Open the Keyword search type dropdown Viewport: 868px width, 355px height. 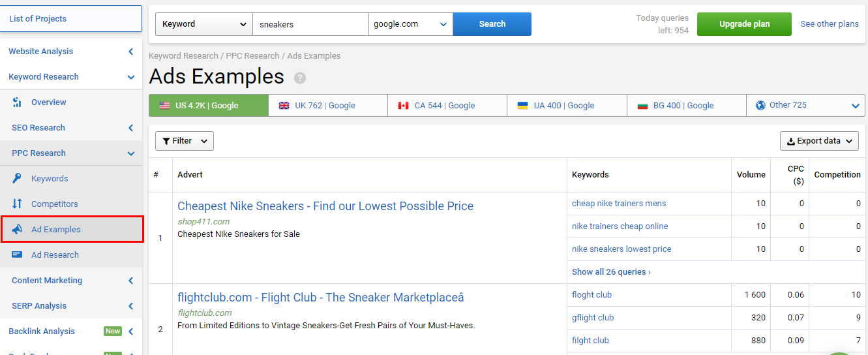pos(204,24)
